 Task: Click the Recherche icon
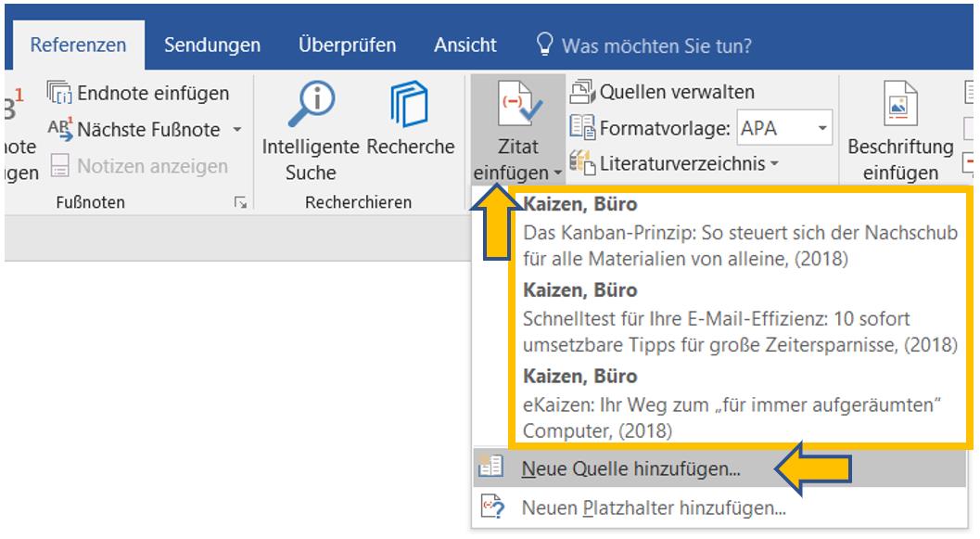[409, 106]
